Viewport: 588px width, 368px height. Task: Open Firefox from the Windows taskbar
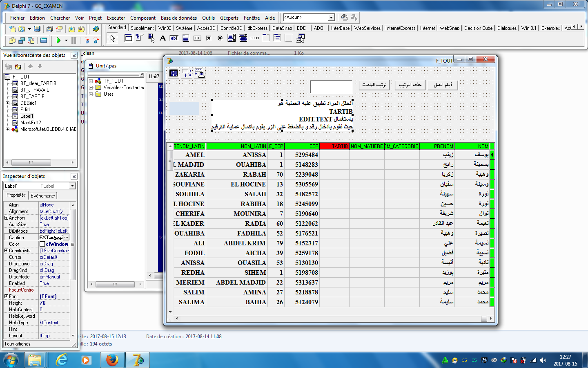112,360
